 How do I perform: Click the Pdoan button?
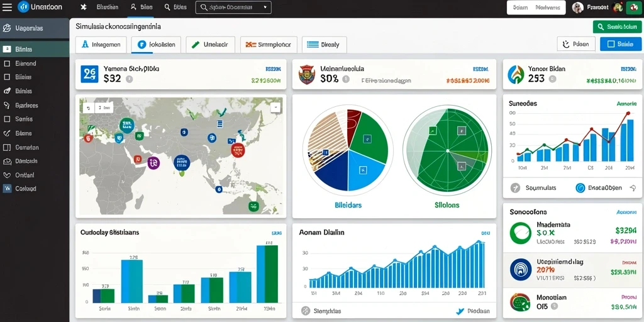point(576,44)
